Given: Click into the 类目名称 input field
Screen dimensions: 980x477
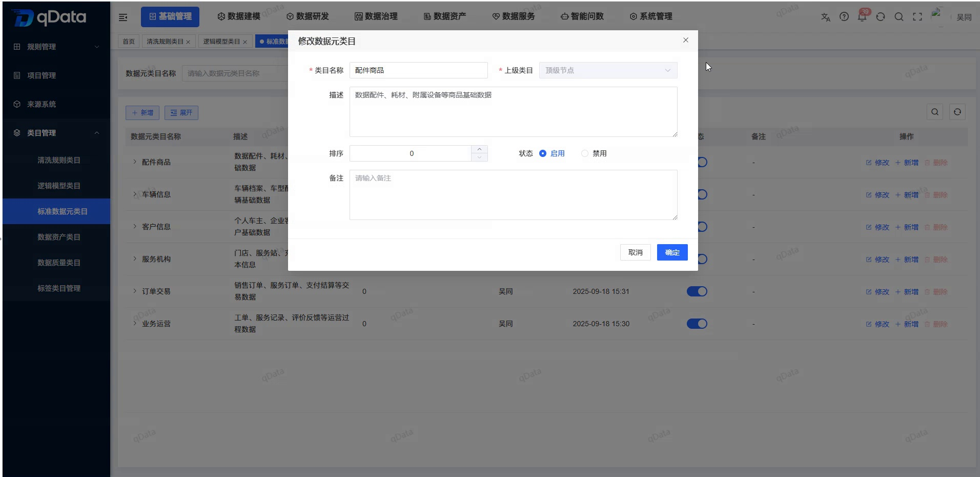Looking at the screenshot, I should [x=419, y=70].
